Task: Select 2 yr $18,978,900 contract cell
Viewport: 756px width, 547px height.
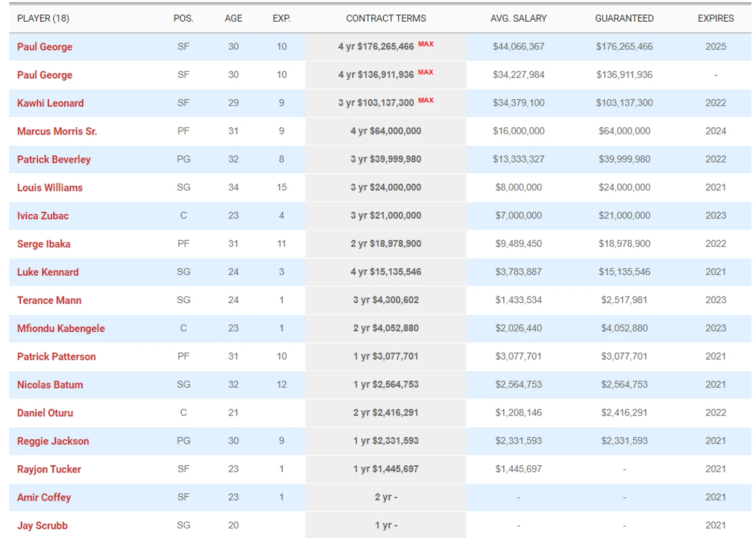Action: 386,244
